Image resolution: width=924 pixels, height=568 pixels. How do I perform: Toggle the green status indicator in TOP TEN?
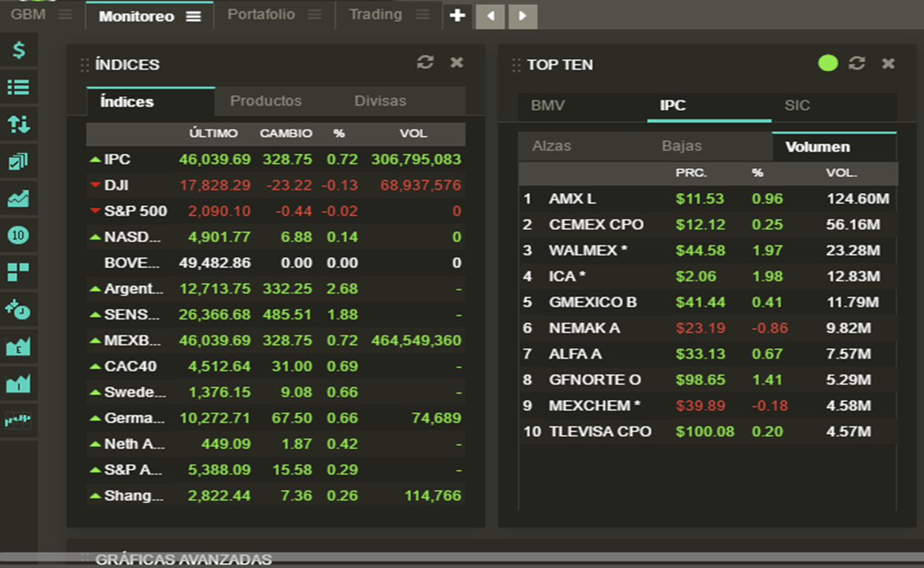[828, 64]
